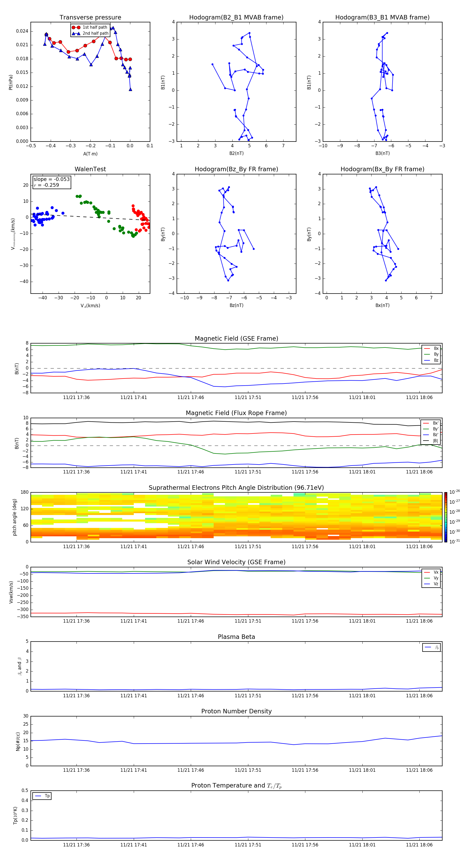Click the 'B2(nT)' axis label
Image resolution: width=473 pixels, height=868 pixels.
click(x=236, y=153)
